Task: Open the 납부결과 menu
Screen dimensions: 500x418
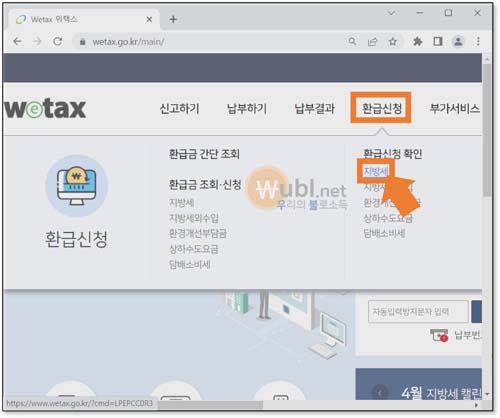Action: (314, 108)
